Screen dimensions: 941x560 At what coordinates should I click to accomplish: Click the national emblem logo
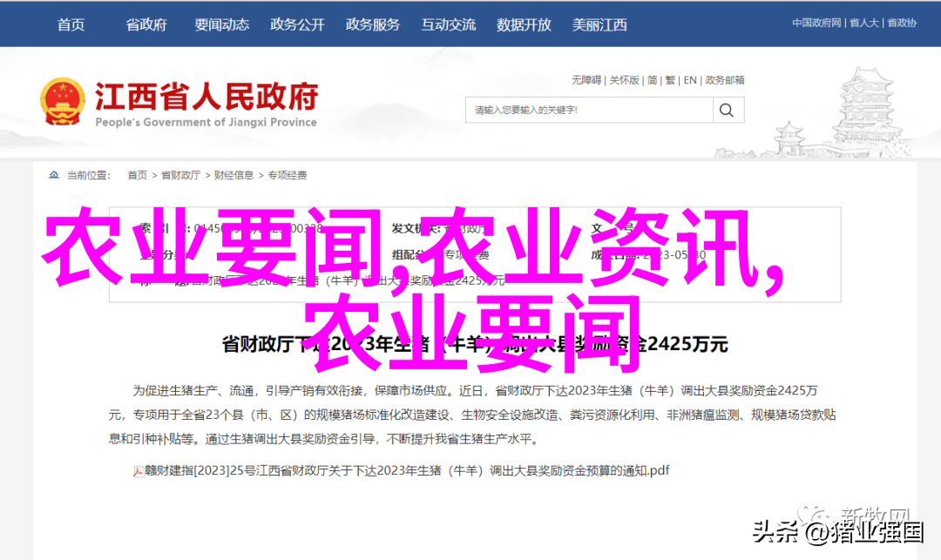pos(63,101)
